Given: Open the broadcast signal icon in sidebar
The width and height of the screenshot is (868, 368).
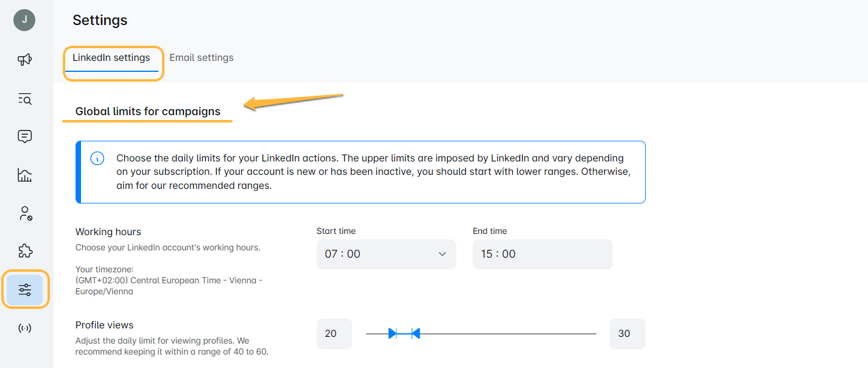Looking at the screenshot, I should (x=24, y=328).
